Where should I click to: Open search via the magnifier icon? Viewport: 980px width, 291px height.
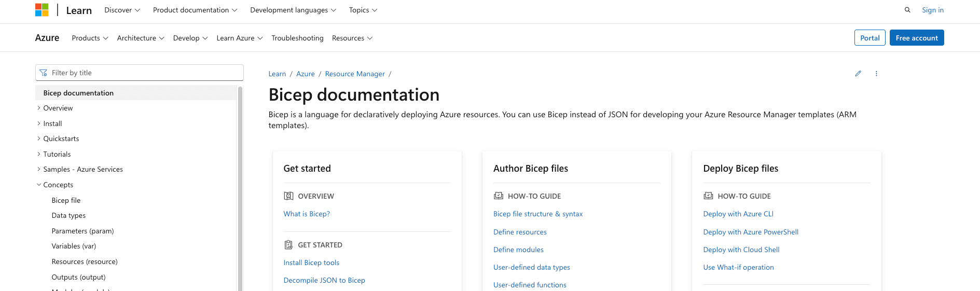point(907,10)
